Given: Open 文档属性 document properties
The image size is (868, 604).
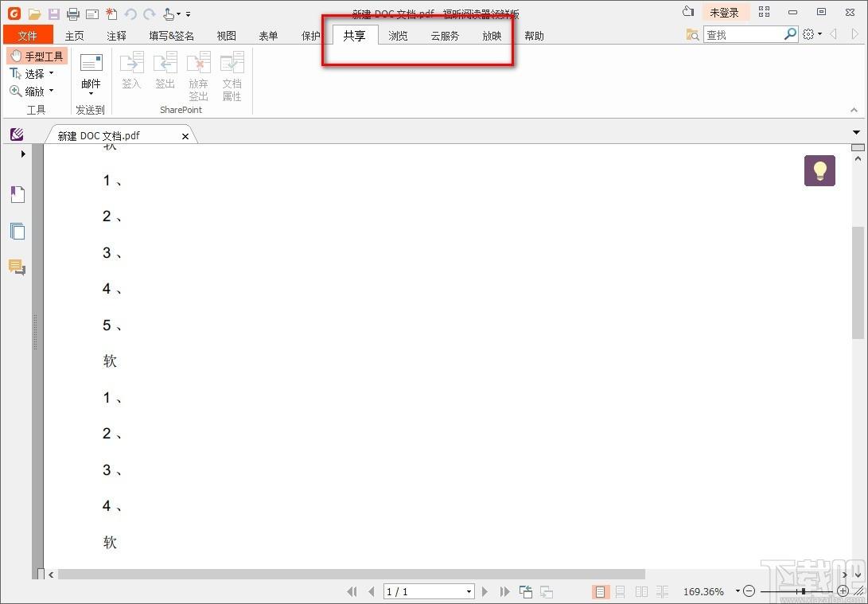Looking at the screenshot, I should (232, 76).
